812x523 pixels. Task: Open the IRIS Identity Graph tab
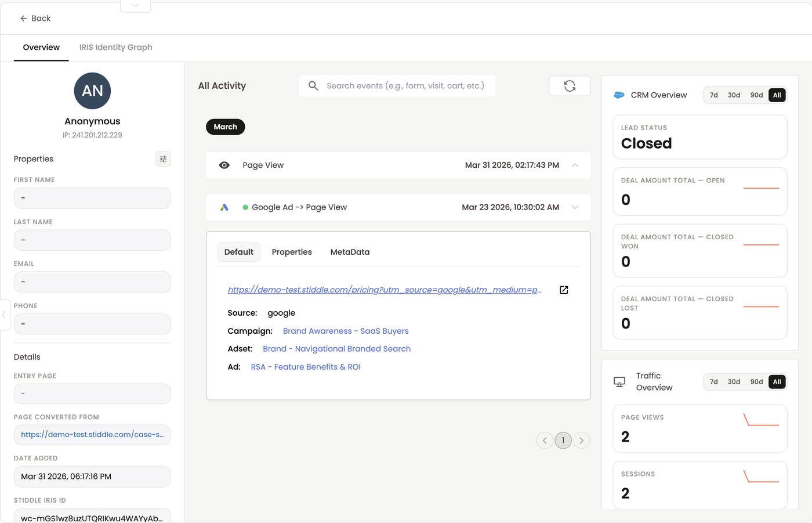(116, 48)
